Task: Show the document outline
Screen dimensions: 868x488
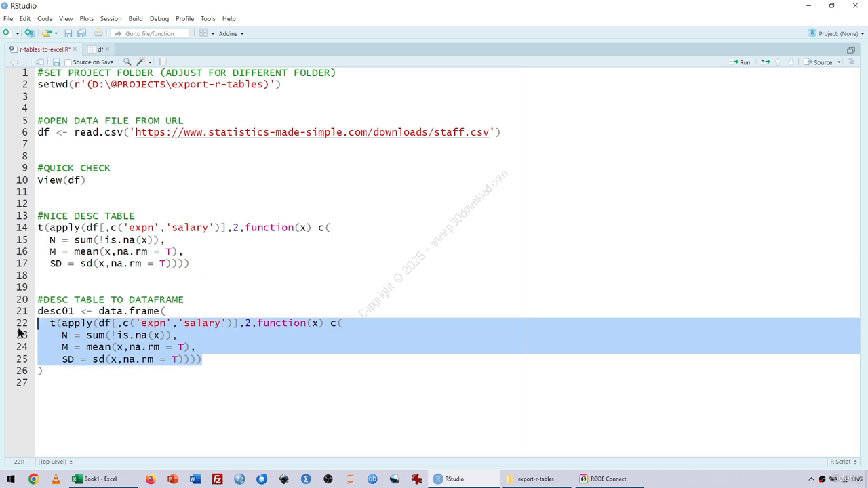Action: [x=852, y=62]
